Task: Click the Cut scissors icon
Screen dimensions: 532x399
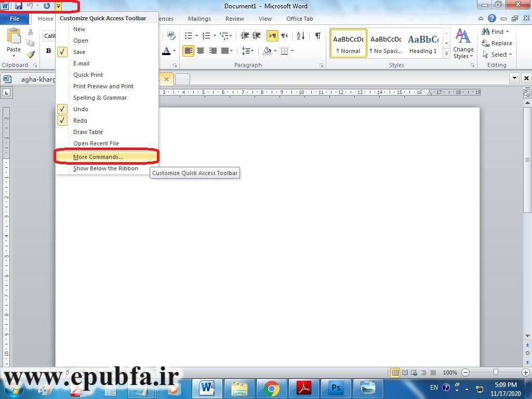Action: pos(31,32)
